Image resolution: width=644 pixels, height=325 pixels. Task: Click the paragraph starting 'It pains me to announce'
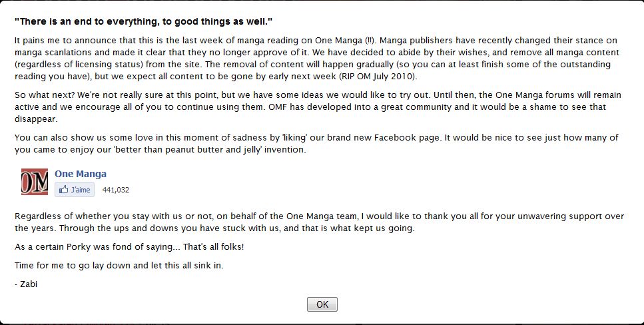coord(316,59)
